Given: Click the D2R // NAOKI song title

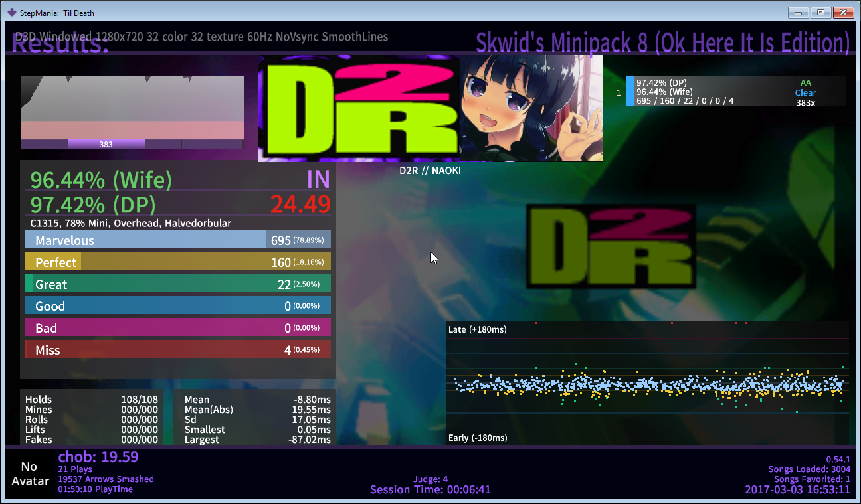Looking at the screenshot, I should coord(430,171).
